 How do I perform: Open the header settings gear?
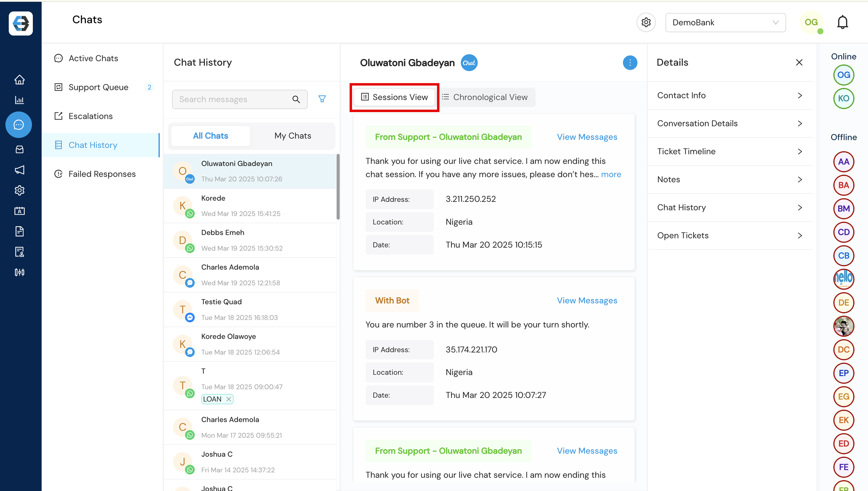646,22
